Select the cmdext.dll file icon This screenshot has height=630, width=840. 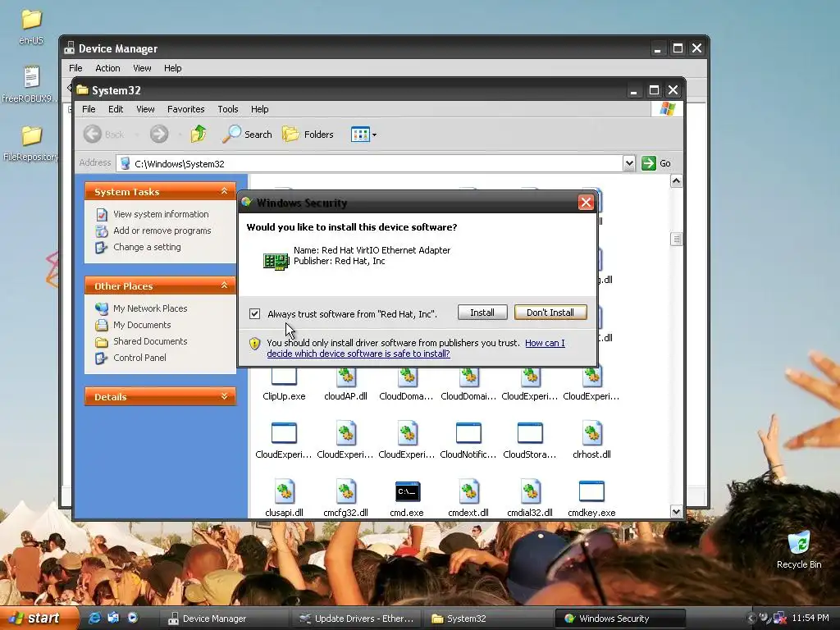468,492
